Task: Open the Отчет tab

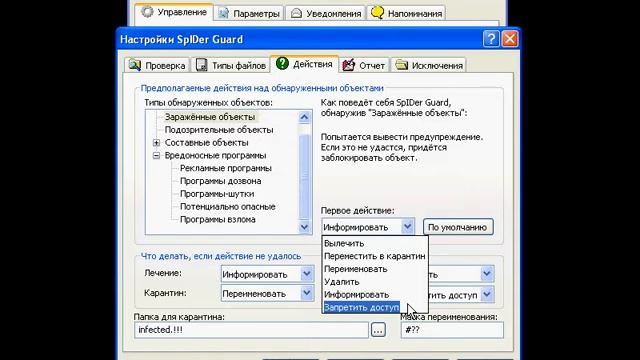Action: (x=364, y=65)
